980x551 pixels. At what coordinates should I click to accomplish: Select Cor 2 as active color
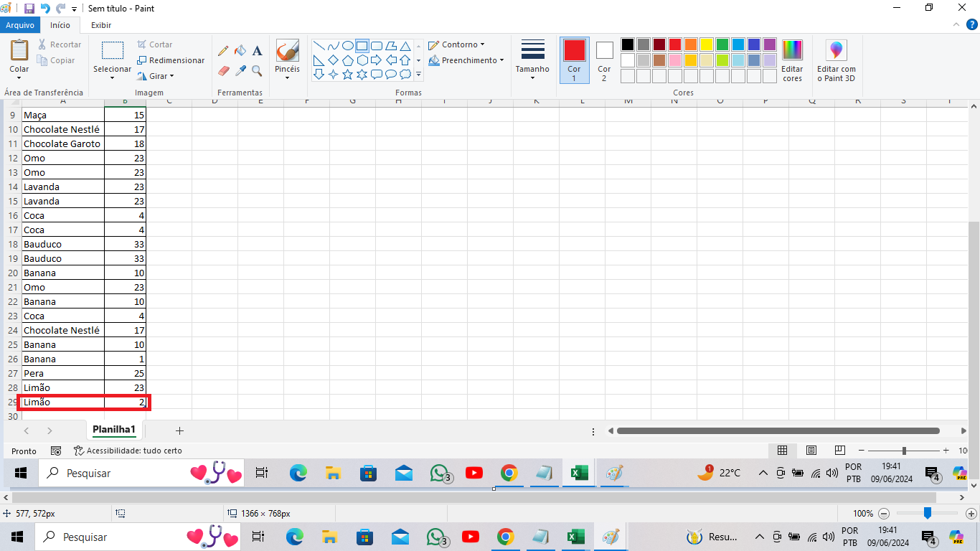(x=604, y=60)
